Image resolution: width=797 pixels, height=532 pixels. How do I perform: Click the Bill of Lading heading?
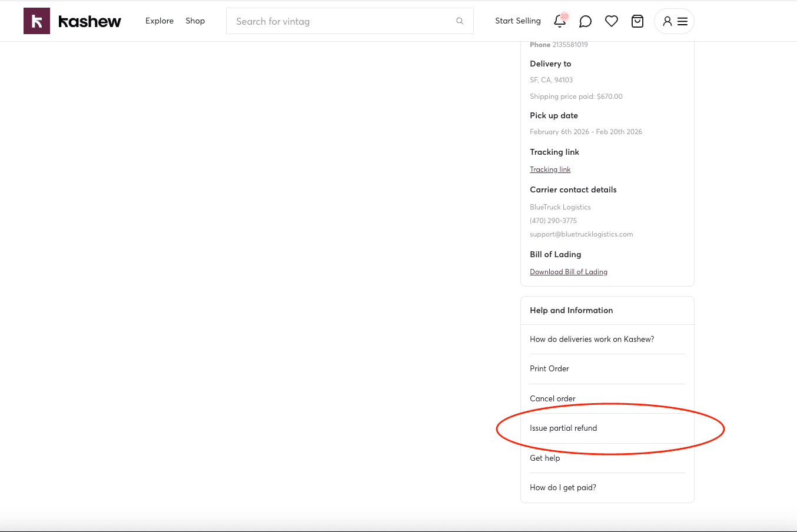click(x=556, y=254)
